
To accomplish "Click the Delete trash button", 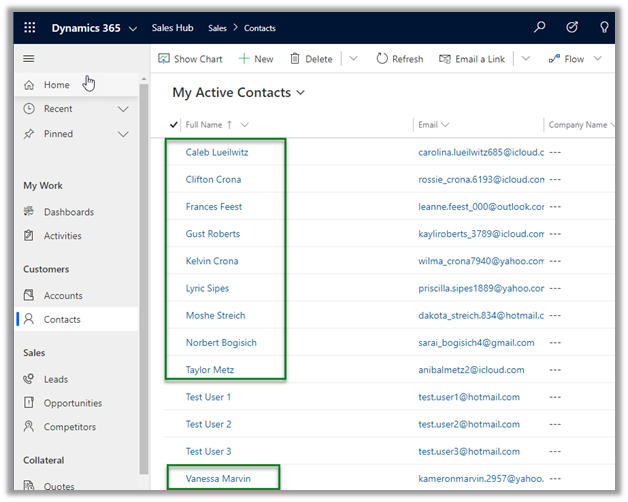I will (311, 59).
